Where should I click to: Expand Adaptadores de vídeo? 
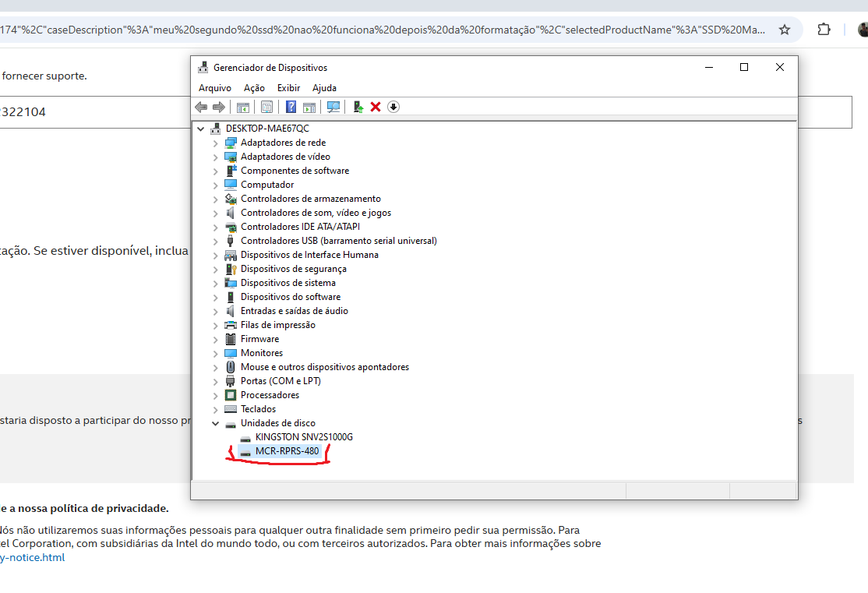(215, 157)
